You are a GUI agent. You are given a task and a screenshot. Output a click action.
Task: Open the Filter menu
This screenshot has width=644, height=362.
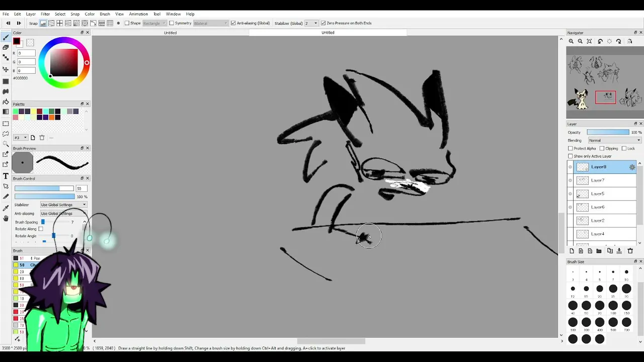(x=45, y=14)
